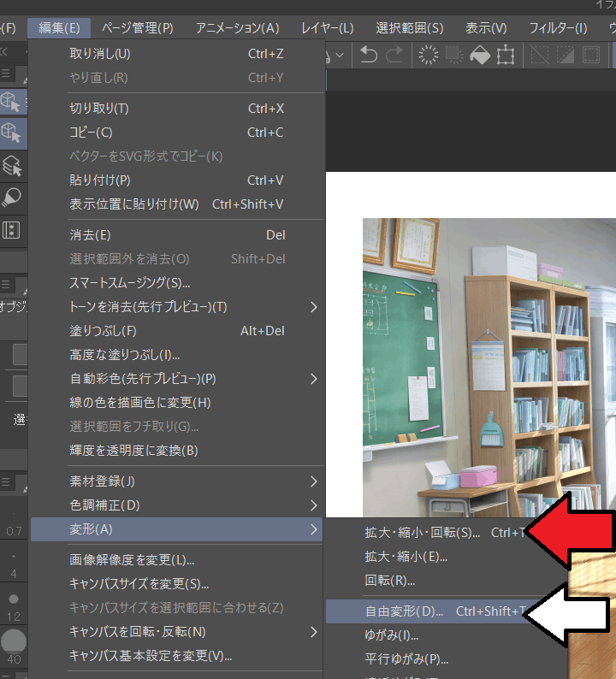
Task: Expand 変形(A) transform submenu
Action: [177, 529]
